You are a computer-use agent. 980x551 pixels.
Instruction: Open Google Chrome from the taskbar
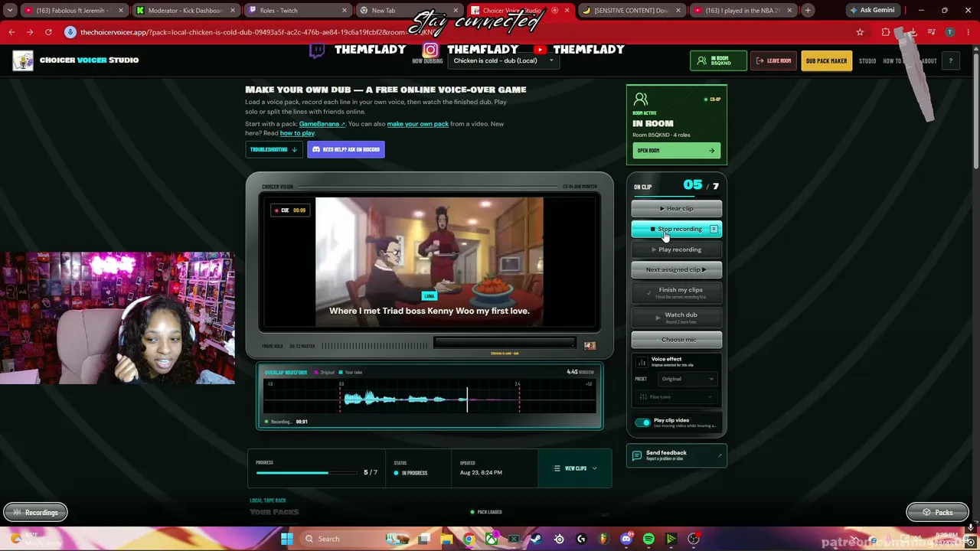(469, 539)
